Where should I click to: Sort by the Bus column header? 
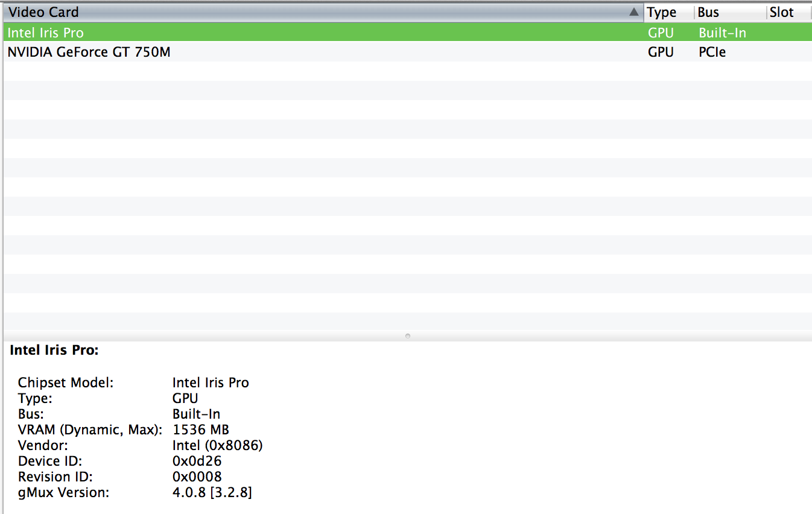tap(709, 12)
